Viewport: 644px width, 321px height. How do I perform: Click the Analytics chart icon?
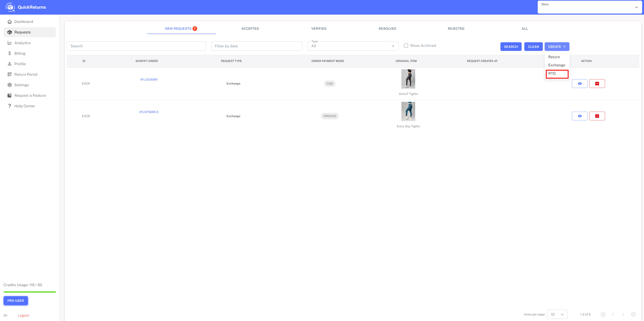tap(9, 43)
